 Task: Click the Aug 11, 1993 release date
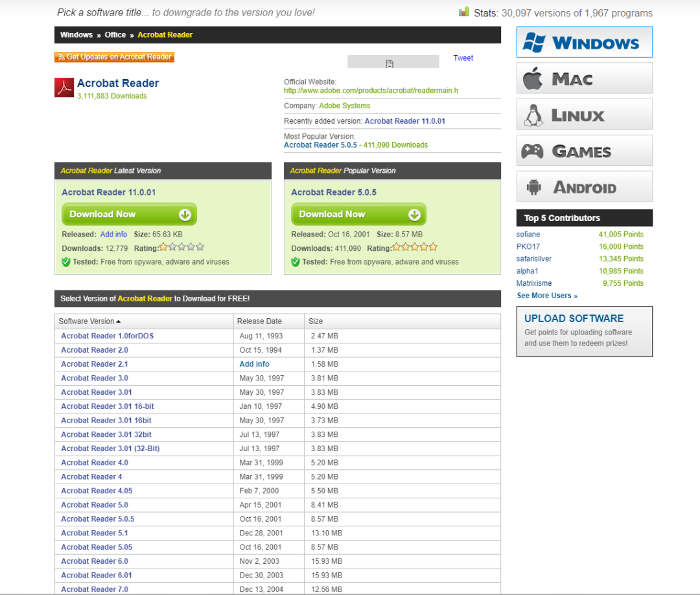click(x=261, y=336)
